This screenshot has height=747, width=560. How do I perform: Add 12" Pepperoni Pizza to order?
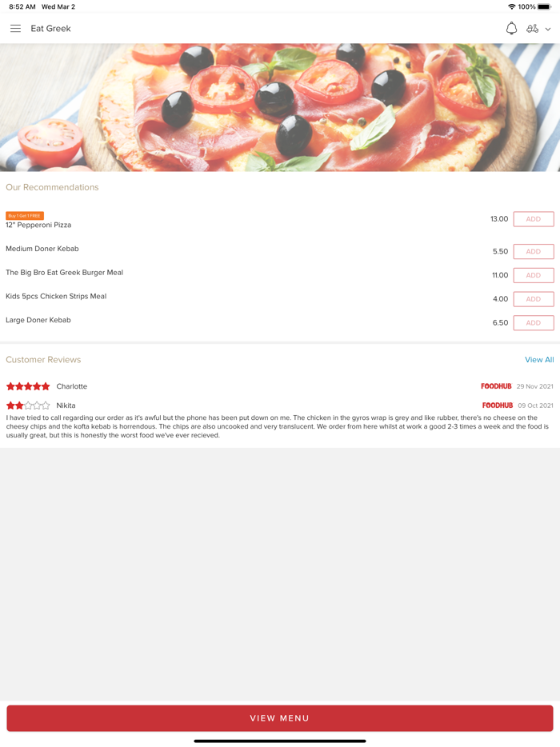tap(534, 219)
